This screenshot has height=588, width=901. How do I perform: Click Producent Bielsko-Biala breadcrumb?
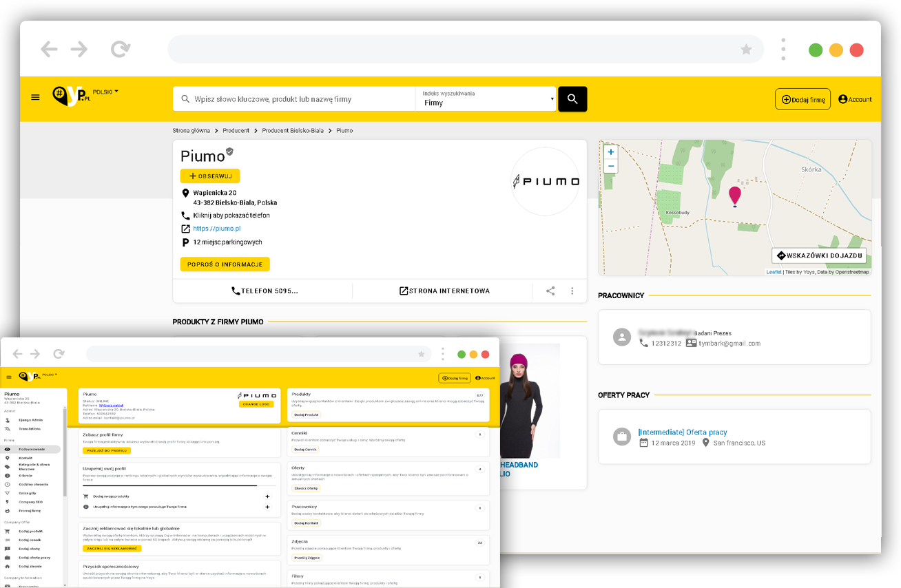pyautogui.click(x=293, y=130)
